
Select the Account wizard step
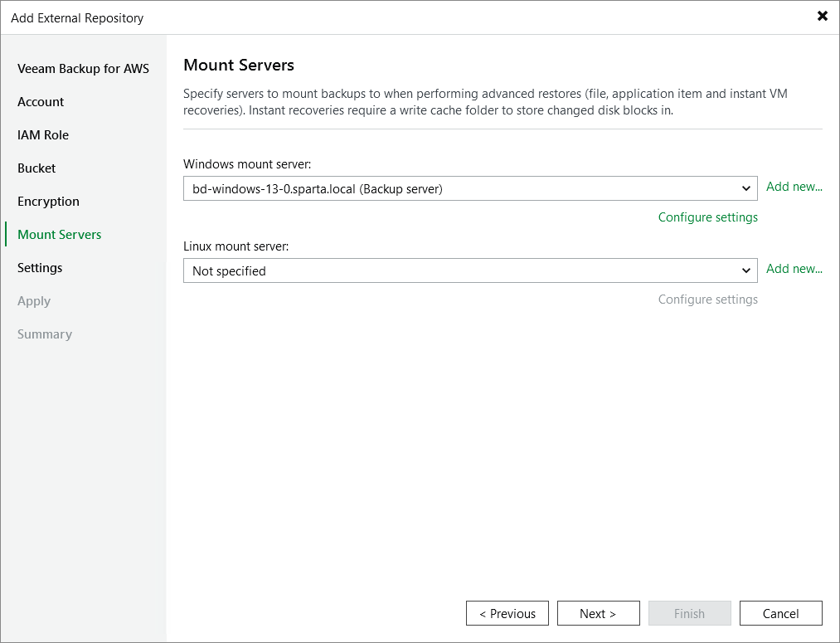pyautogui.click(x=40, y=101)
